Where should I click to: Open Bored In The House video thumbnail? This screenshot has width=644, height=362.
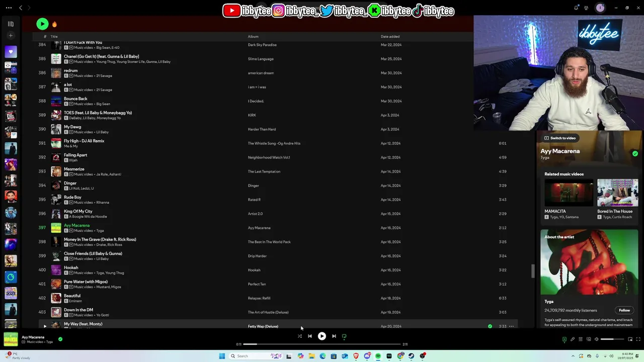tap(617, 193)
